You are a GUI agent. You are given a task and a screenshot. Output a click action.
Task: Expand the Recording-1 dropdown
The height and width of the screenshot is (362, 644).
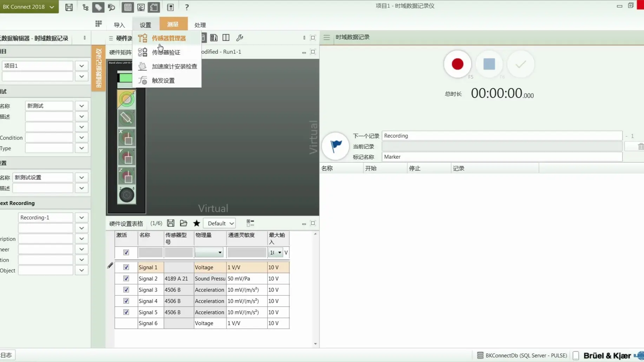(81, 217)
